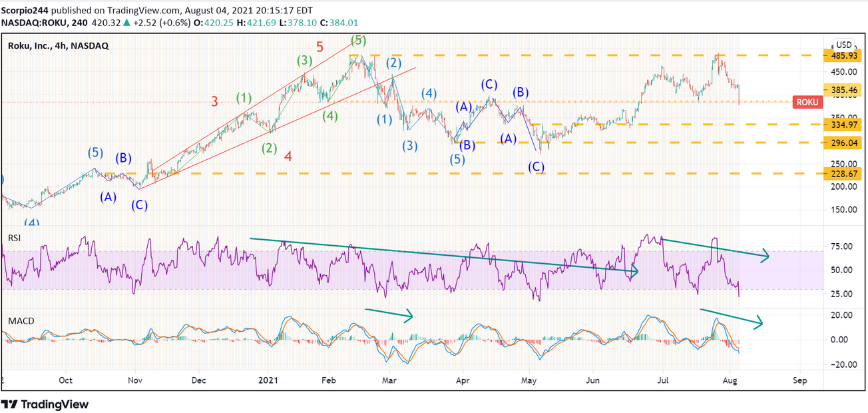Click the Jun label on time axis
868x413 pixels.
[x=594, y=380]
